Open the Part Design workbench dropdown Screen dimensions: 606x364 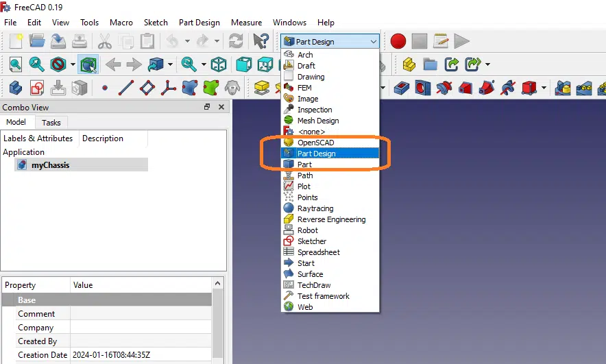[x=330, y=41]
